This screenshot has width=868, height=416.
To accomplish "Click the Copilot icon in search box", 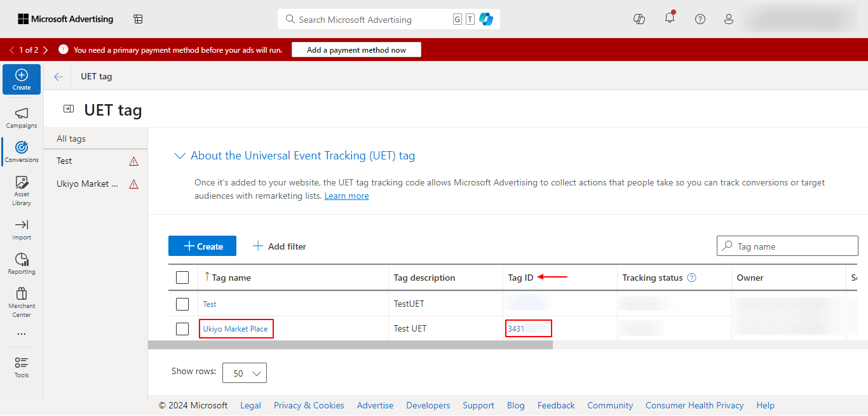I will tap(487, 19).
